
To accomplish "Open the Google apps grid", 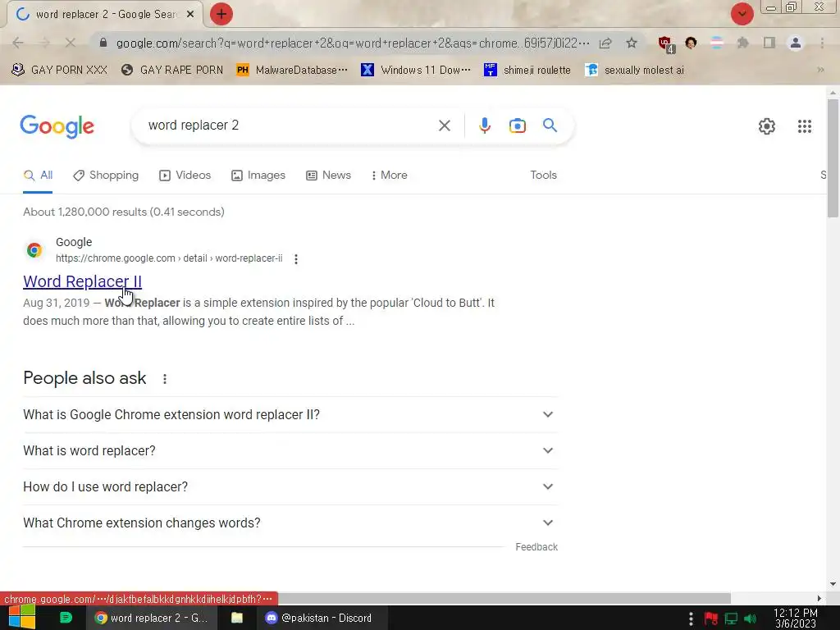I will pos(804,126).
